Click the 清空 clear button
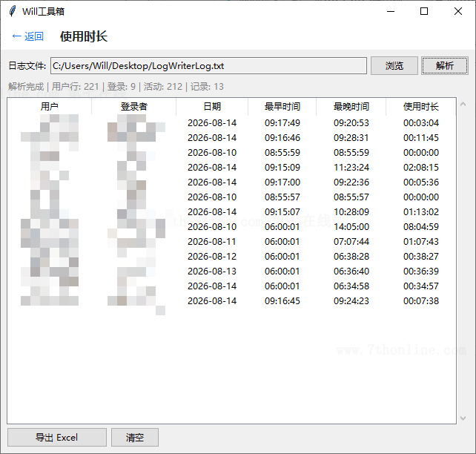The width and height of the screenshot is (476, 454). (135, 437)
